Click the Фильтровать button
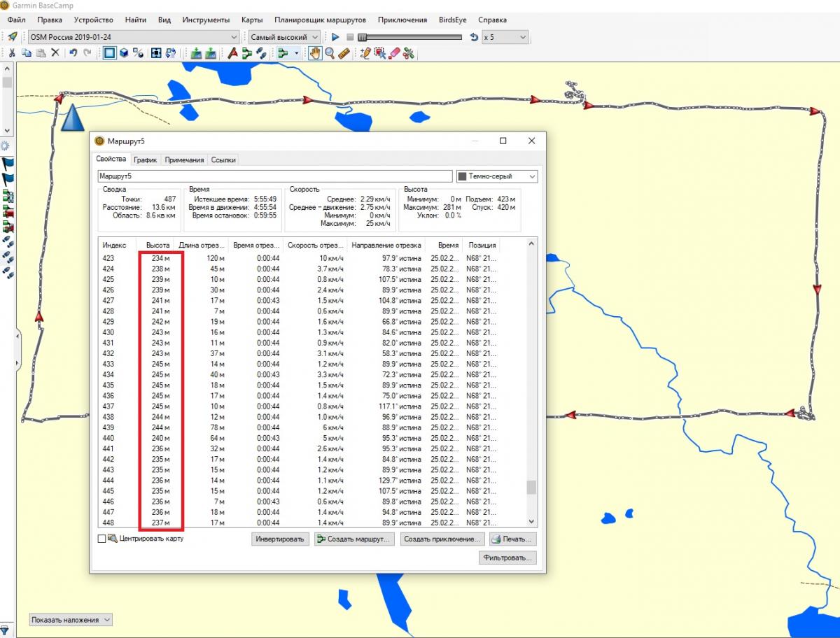Viewport: 840px width, 638px height. pos(508,558)
